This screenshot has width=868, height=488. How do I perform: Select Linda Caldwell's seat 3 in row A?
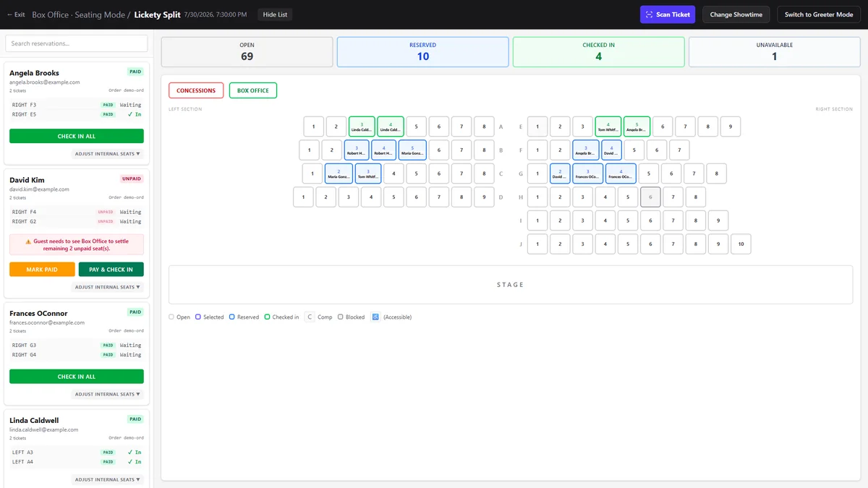[x=362, y=127]
